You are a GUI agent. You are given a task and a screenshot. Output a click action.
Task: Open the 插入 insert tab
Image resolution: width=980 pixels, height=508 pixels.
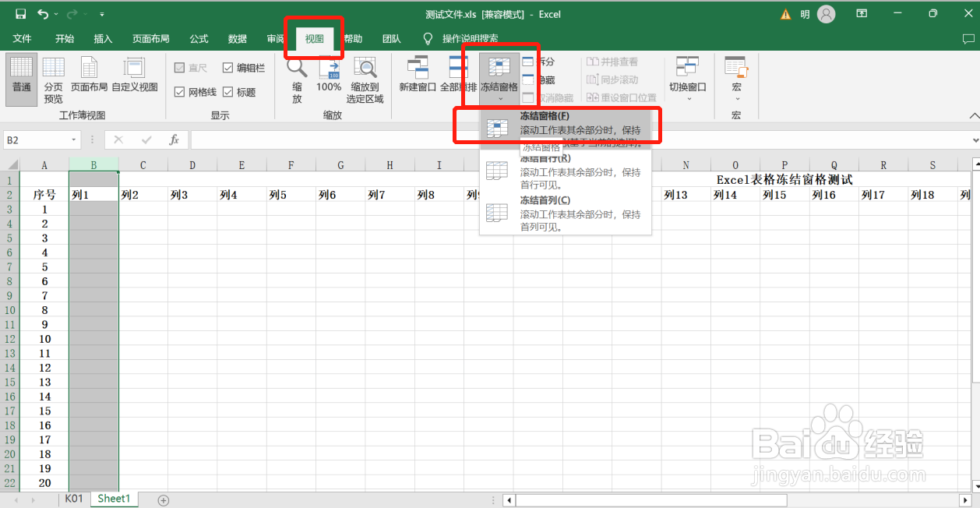pos(103,39)
